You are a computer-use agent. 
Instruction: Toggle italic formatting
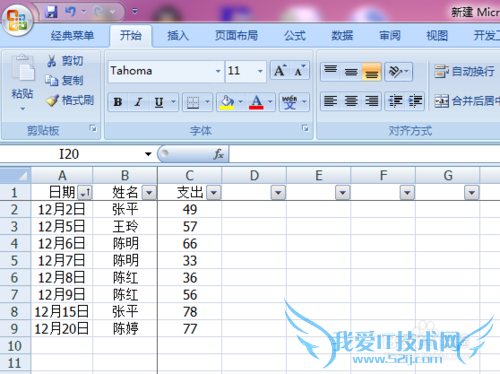(138, 102)
